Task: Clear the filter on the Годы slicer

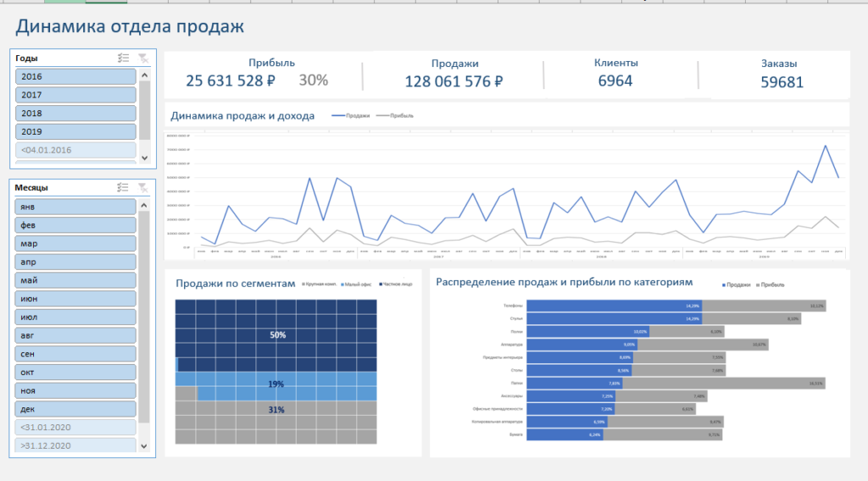Action: pyautogui.click(x=143, y=58)
